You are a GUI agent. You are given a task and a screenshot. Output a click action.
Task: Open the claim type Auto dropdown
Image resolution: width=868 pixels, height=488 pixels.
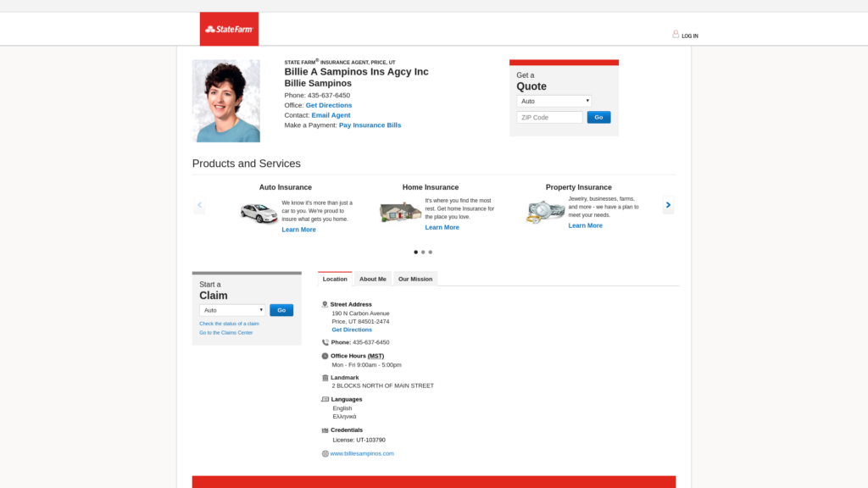(232, 310)
